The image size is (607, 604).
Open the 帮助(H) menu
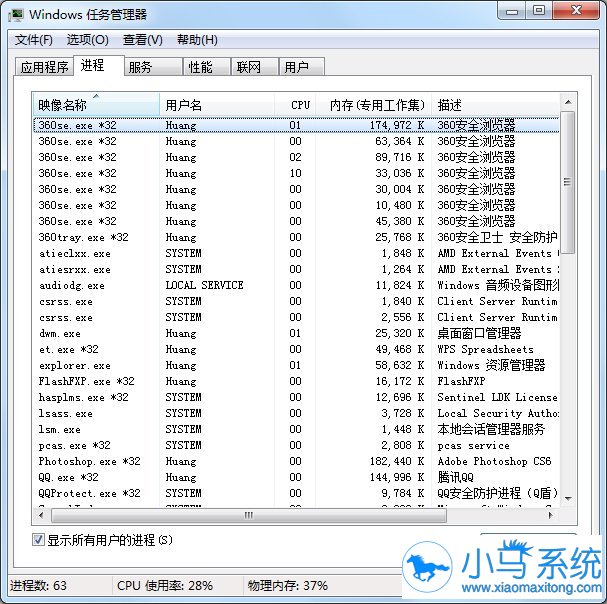197,40
